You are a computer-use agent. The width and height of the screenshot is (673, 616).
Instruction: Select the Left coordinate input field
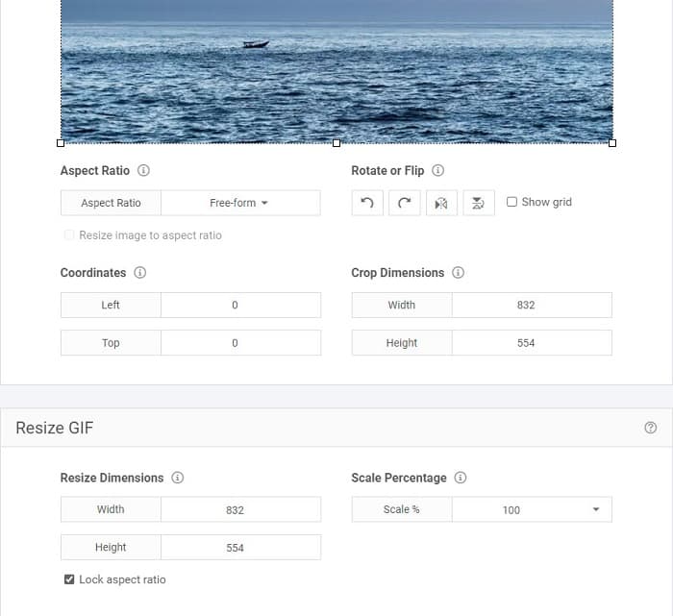point(240,306)
